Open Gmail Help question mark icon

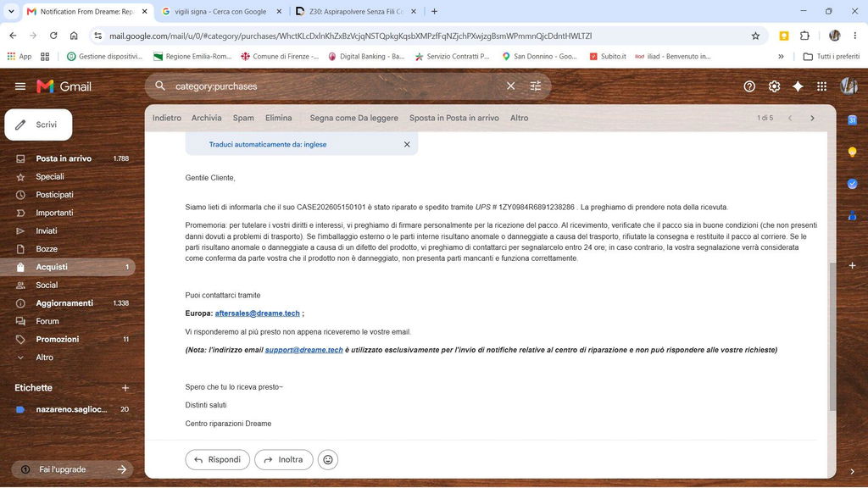[749, 86]
